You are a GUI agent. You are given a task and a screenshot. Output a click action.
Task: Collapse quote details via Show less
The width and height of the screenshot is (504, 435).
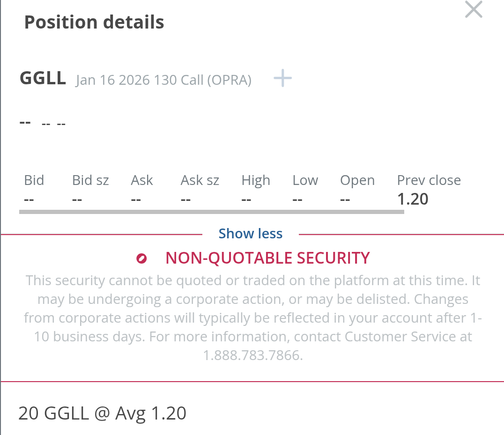pos(251,234)
